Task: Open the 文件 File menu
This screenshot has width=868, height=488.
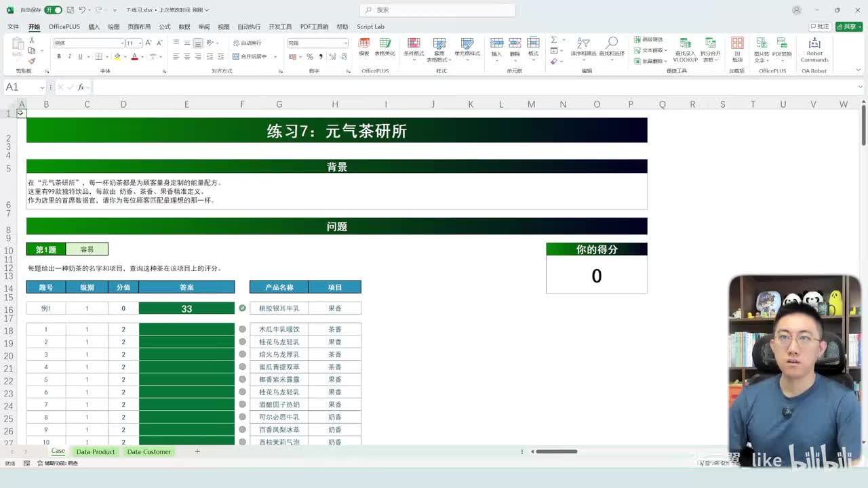Action: (x=13, y=26)
